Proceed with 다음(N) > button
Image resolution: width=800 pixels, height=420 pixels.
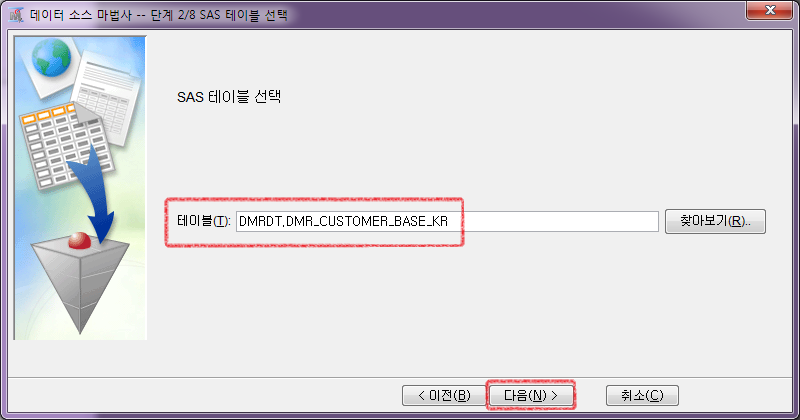531,395
